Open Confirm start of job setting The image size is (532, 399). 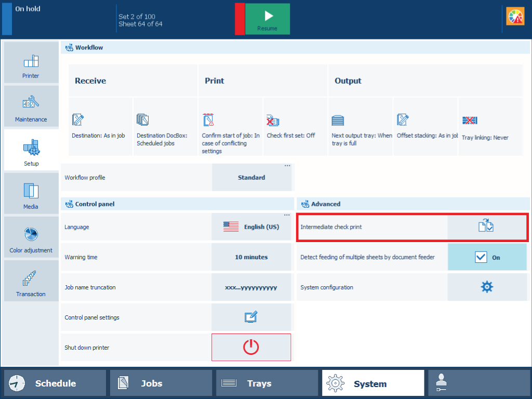click(231, 127)
